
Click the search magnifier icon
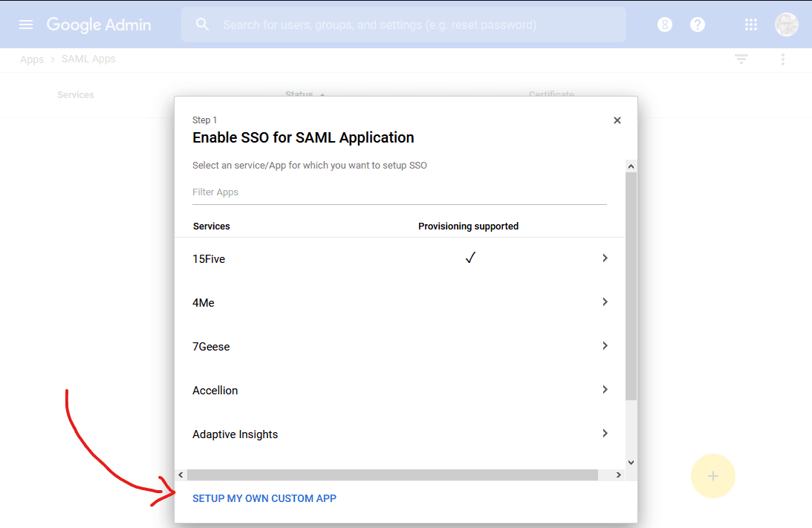coord(203,25)
